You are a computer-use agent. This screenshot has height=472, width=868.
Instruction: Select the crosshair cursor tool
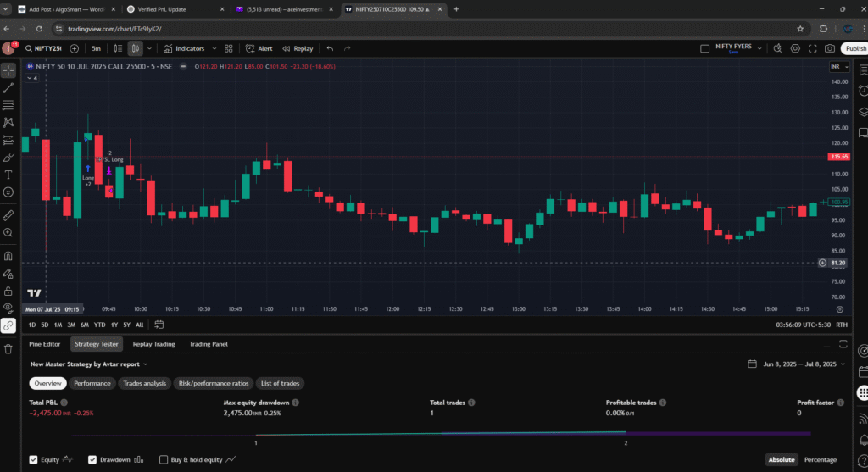click(x=8, y=70)
